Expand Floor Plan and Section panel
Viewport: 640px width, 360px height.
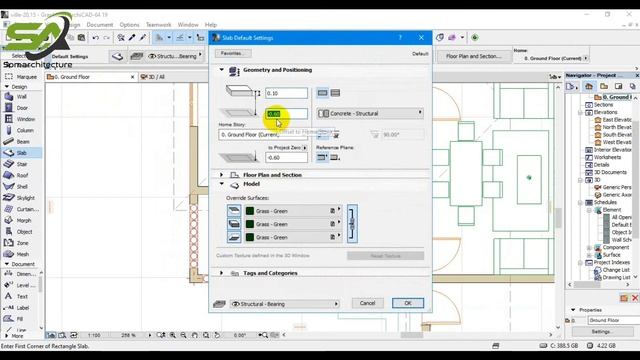pos(222,175)
